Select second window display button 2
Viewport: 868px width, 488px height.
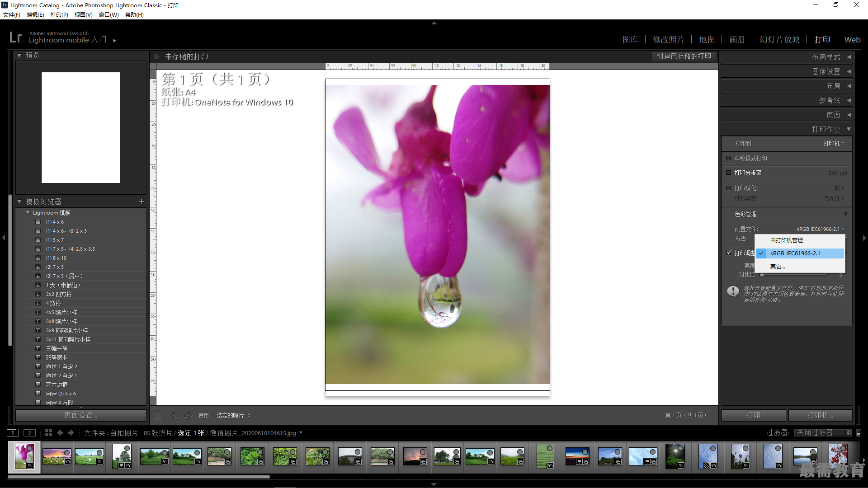pos(29,433)
